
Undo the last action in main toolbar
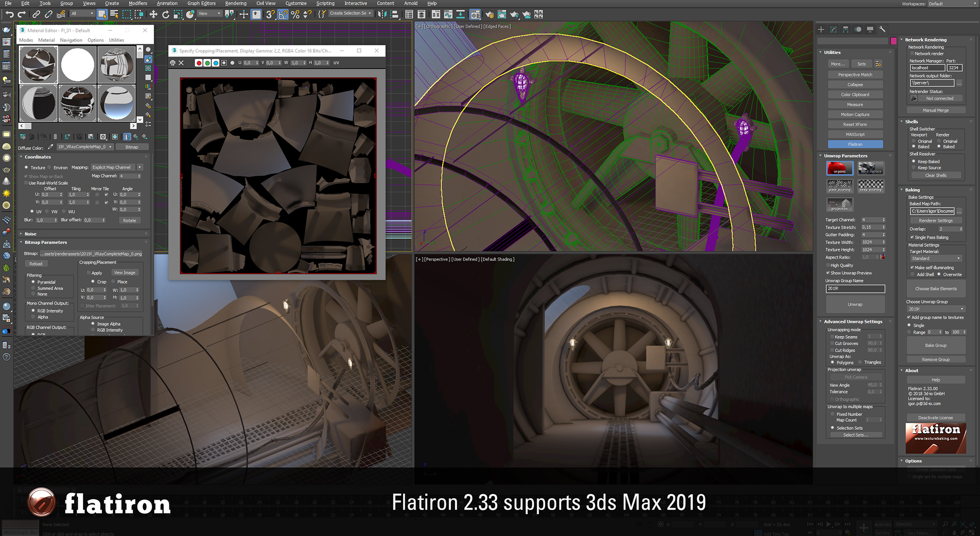(10, 14)
